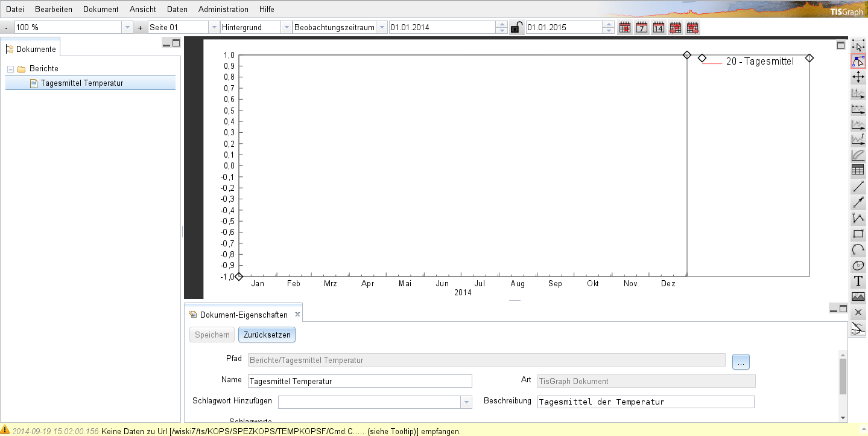868x436 pixels.
Task: Open the table insertion tool
Action: click(858, 170)
